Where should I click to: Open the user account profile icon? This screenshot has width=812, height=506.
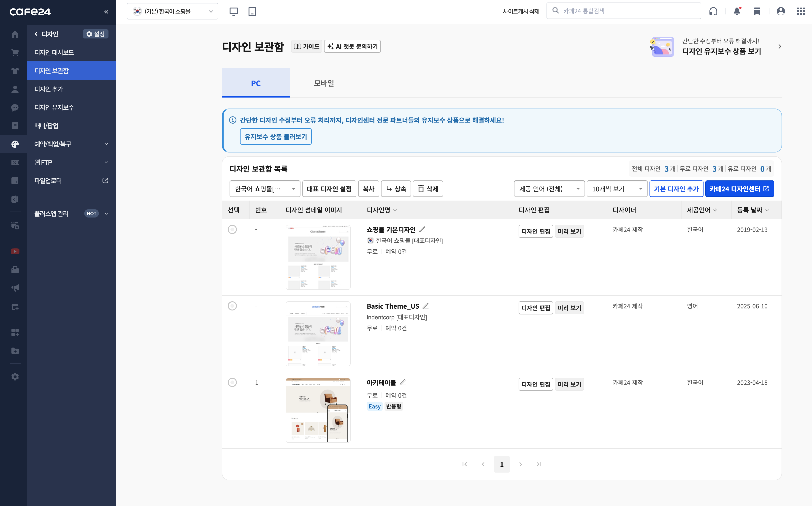[x=781, y=11]
